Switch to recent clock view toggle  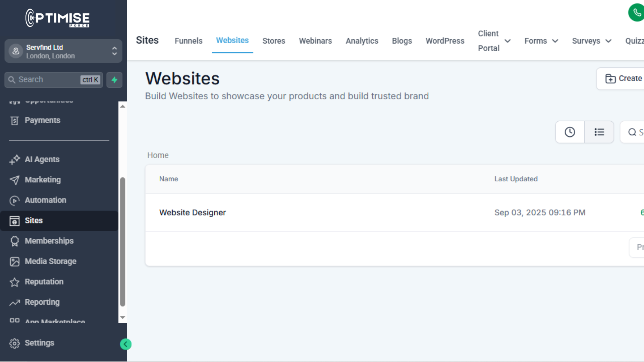(570, 132)
